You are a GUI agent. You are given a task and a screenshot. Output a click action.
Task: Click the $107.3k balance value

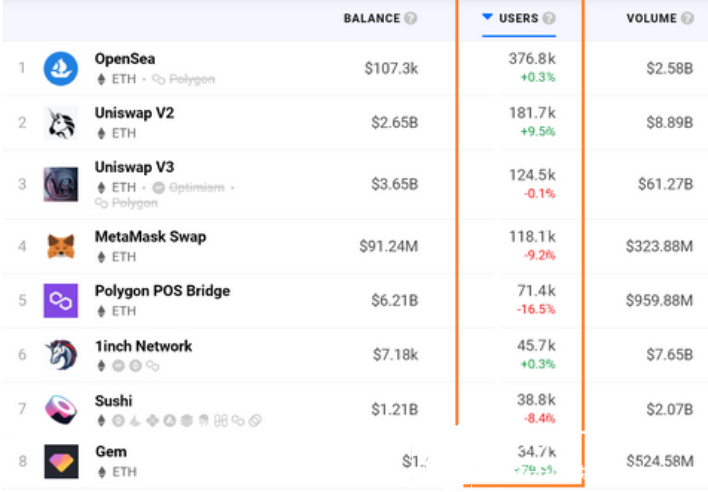(x=391, y=69)
